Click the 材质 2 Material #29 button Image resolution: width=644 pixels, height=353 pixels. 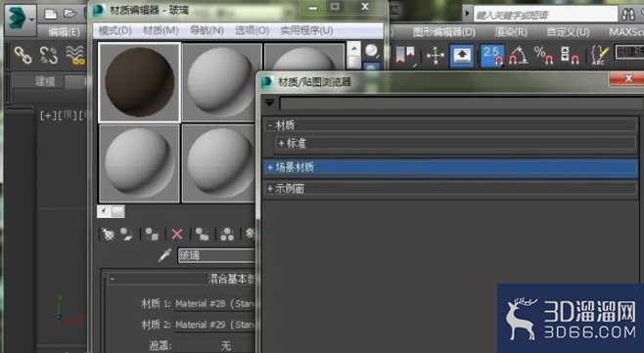point(214,325)
